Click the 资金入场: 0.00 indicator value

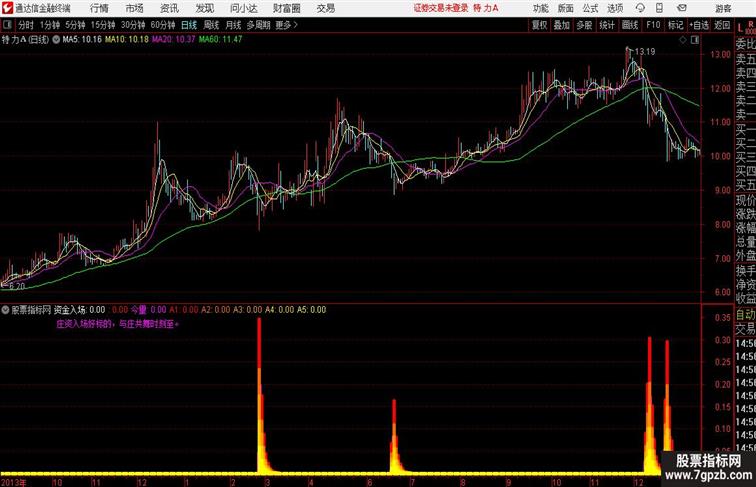80,310
